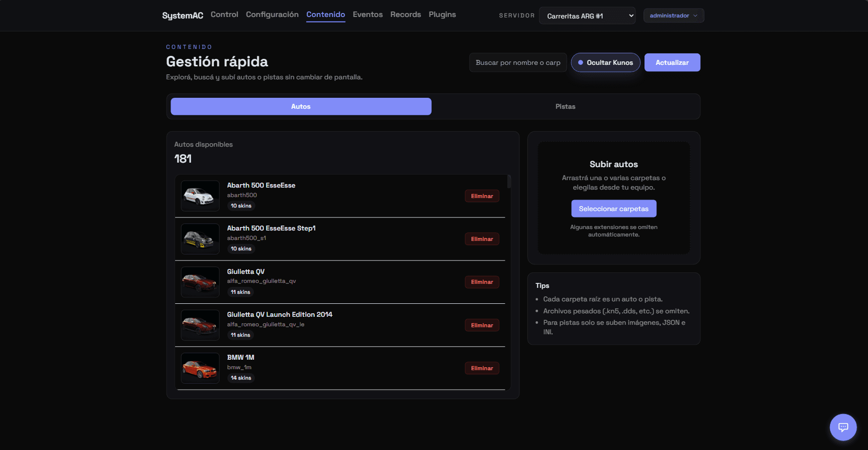The image size is (868, 450).
Task: Select the Contenido menu item
Action: (326, 14)
